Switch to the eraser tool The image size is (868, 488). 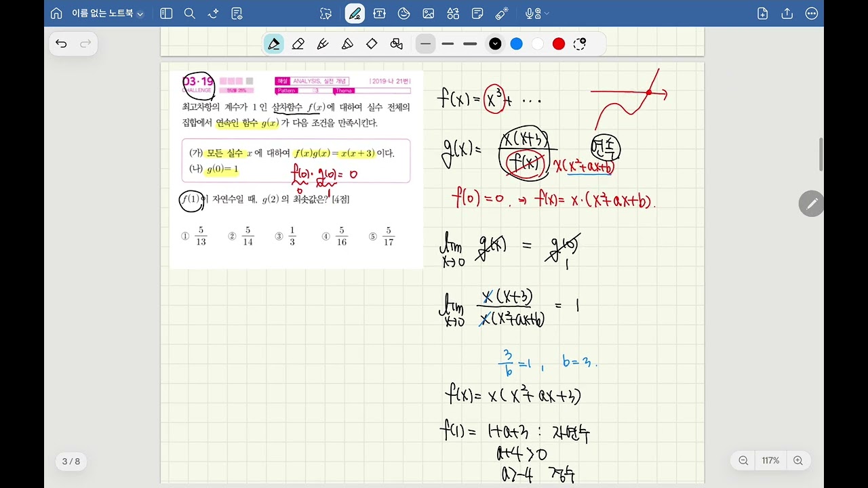[x=298, y=44]
